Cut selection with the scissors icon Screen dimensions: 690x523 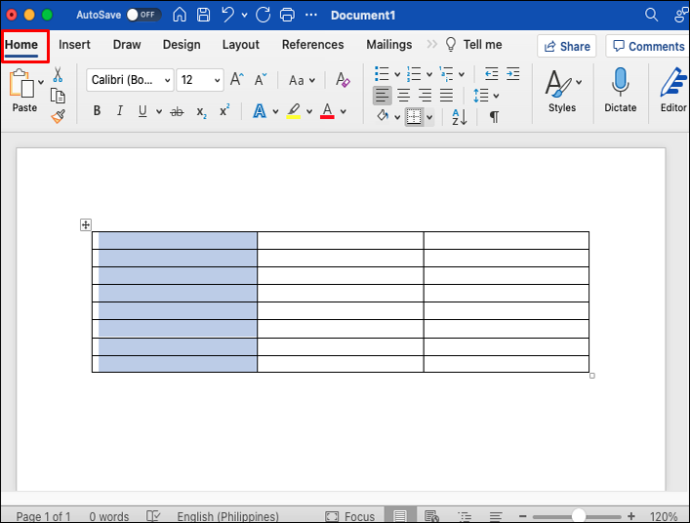(58, 75)
